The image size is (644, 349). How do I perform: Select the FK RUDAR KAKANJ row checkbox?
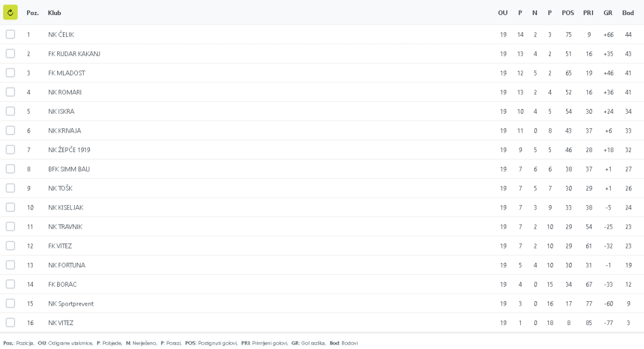[x=10, y=54]
